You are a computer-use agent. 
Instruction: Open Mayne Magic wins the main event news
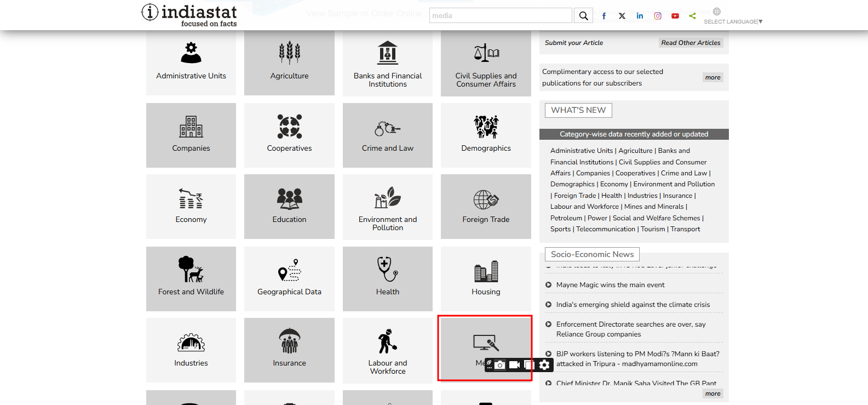click(x=610, y=285)
